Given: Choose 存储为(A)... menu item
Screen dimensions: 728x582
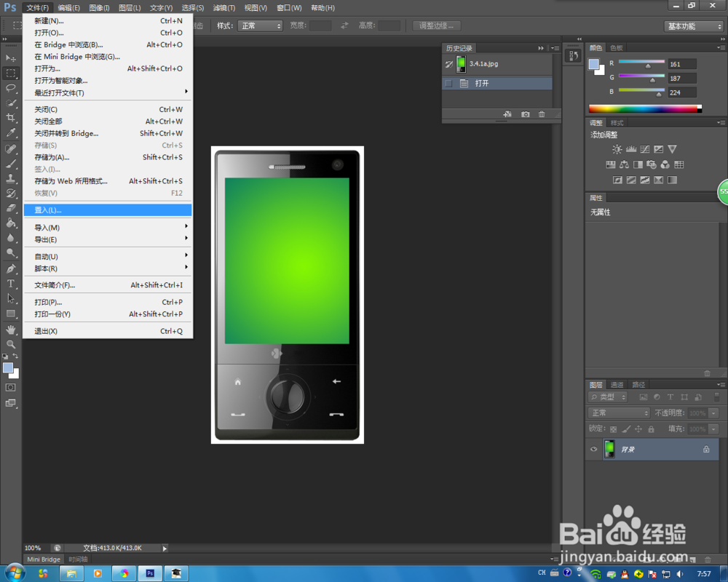Looking at the screenshot, I should (x=108, y=157).
